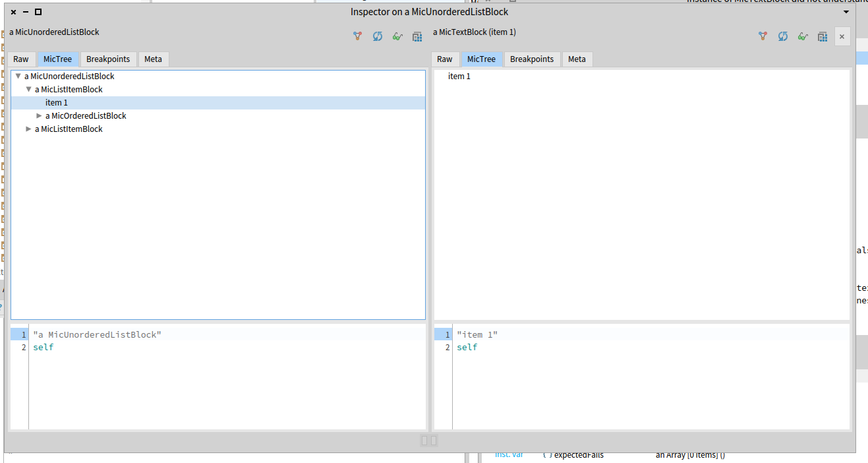Close the MicTextBlock inspector pane
This screenshot has height=463, width=868.
coord(842,37)
